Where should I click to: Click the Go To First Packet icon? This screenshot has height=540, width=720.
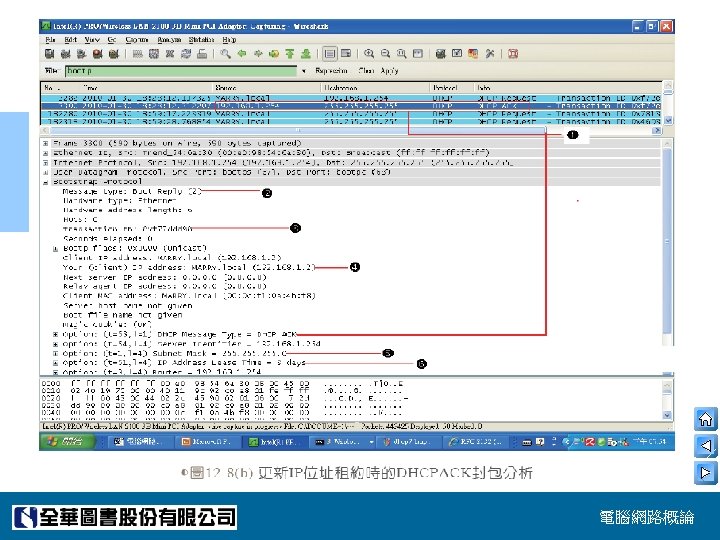290,54
